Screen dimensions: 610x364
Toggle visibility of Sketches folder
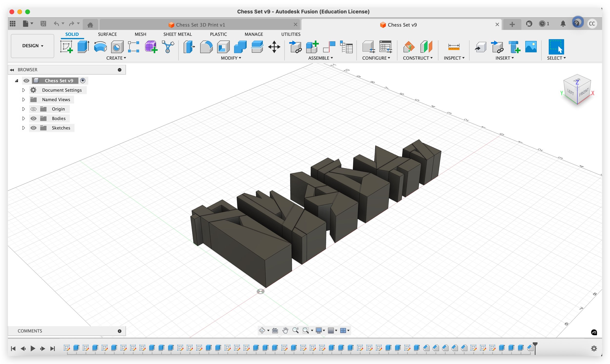[33, 128]
